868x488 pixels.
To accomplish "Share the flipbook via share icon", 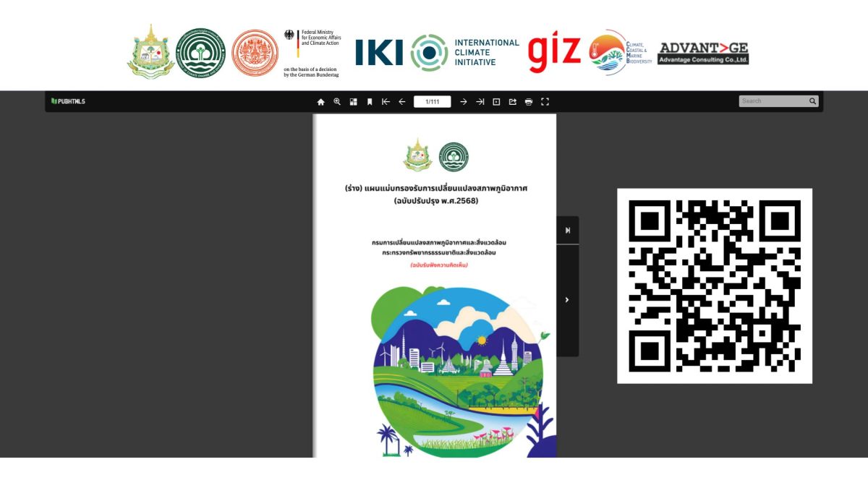I will [513, 102].
